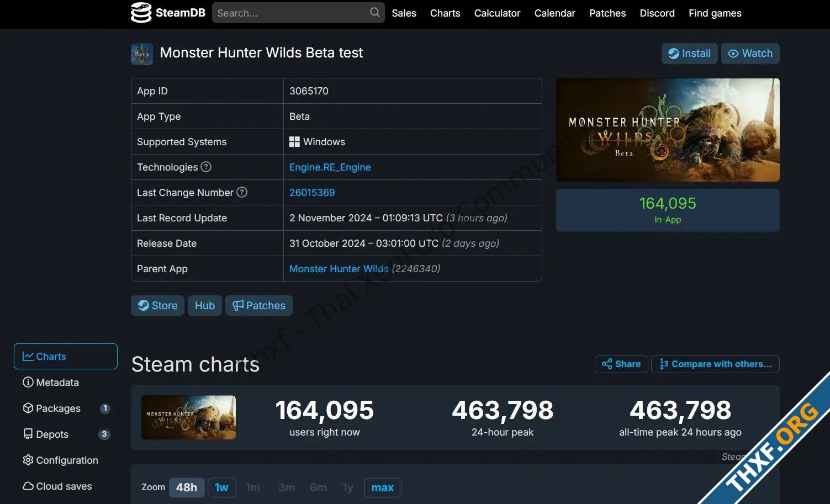
Task: Open the Packages section in sidebar
Action: pyautogui.click(x=66, y=408)
